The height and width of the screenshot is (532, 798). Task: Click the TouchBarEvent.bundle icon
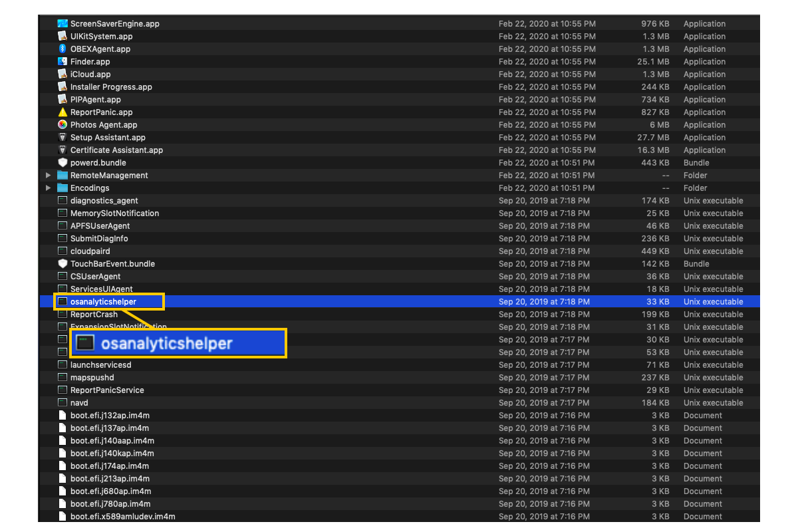pyautogui.click(x=63, y=263)
